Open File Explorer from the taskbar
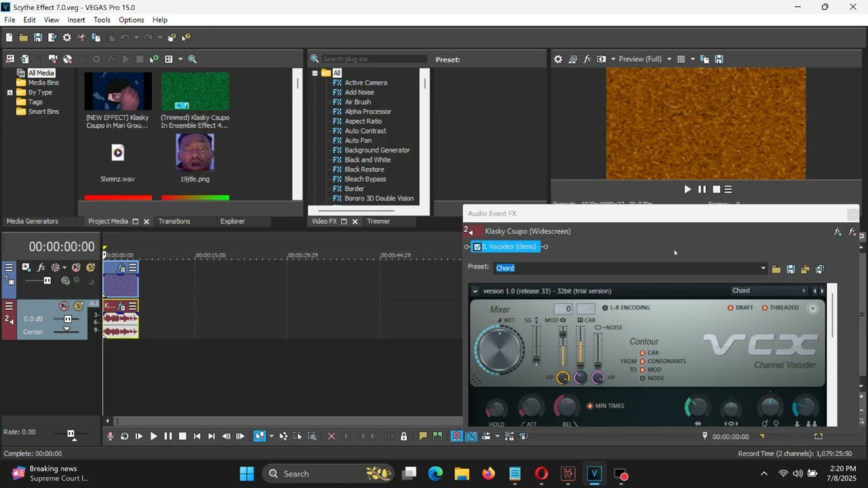Viewport: 868px width, 488px height. [x=462, y=474]
